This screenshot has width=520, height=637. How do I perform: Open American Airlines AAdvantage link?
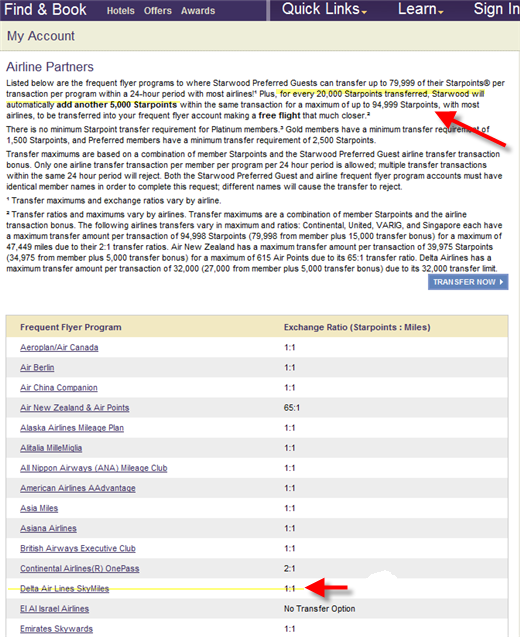(78, 488)
